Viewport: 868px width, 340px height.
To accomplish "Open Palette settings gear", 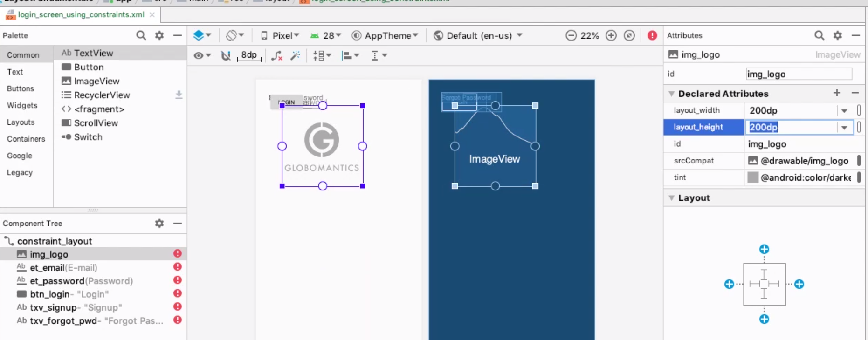I will point(159,35).
